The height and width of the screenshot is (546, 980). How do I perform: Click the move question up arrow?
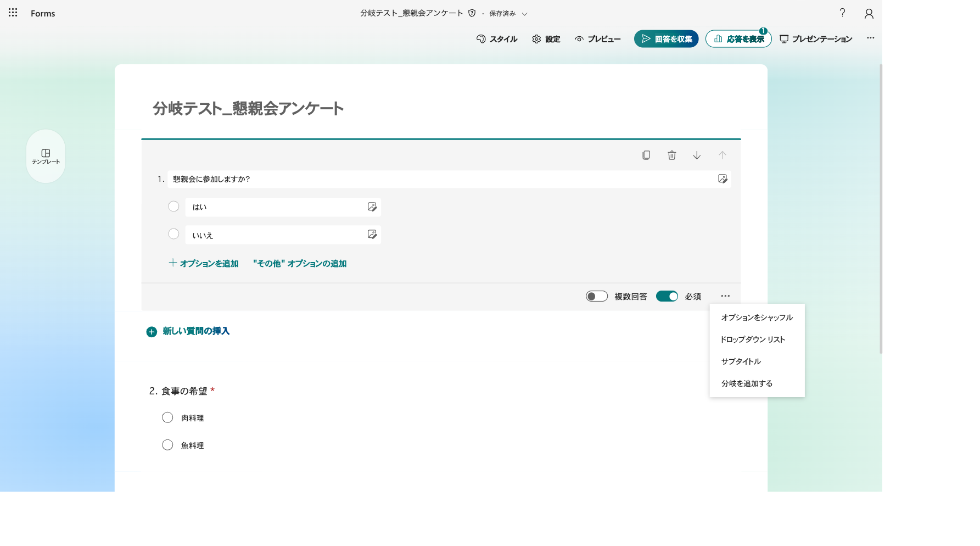[723, 155]
